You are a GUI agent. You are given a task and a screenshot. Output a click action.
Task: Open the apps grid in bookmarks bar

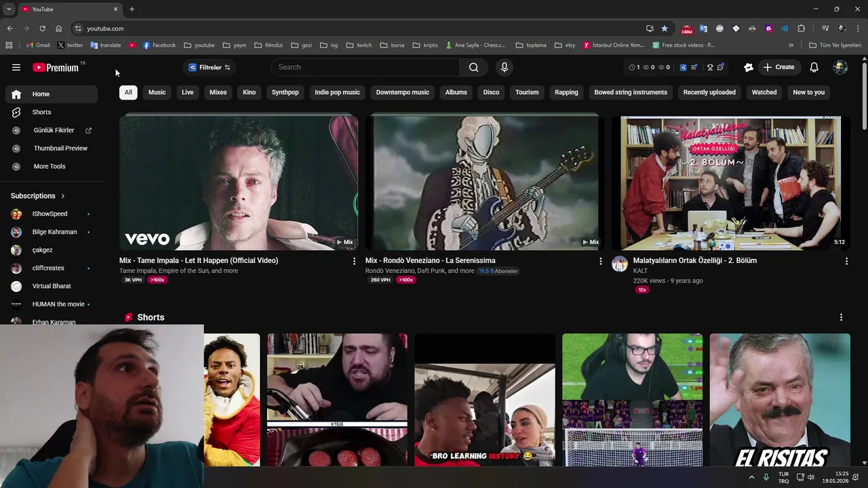click(9, 45)
